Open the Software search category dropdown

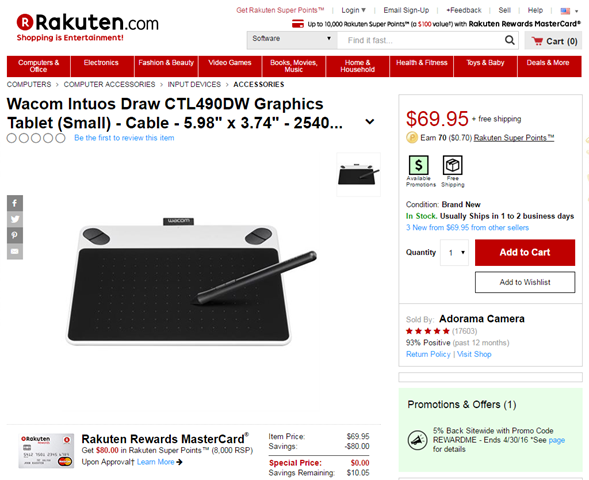(x=292, y=40)
